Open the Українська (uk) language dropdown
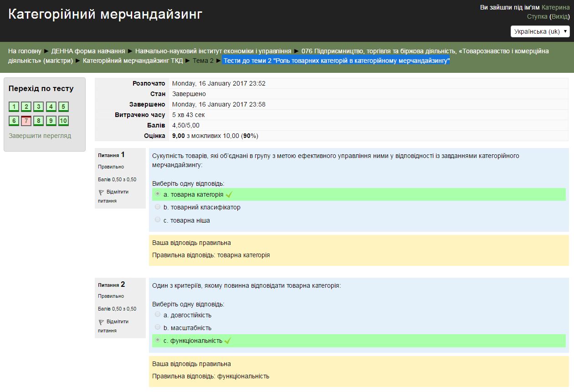This screenshot has height=392, width=574. [x=540, y=31]
